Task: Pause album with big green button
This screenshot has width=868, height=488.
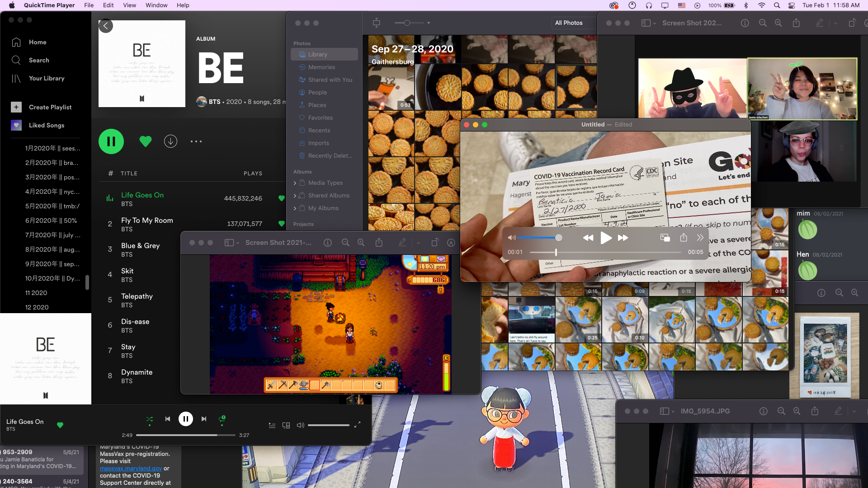Action: pyautogui.click(x=111, y=141)
